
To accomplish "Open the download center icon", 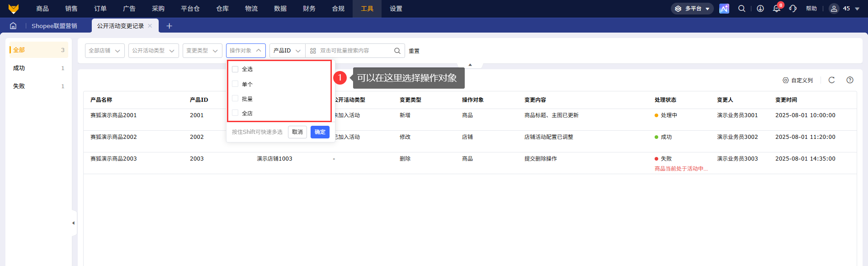I will pos(760,9).
